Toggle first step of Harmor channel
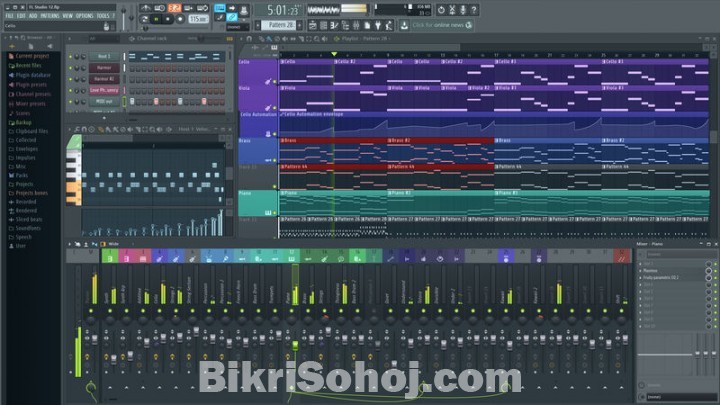This screenshot has width=720, height=405. [x=132, y=68]
